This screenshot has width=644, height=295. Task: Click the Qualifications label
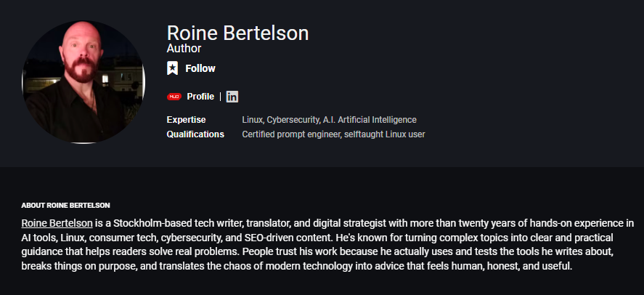click(x=195, y=134)
